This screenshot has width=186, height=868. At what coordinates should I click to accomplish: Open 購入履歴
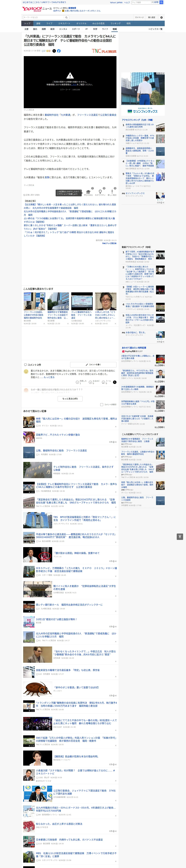coord(152,18)
